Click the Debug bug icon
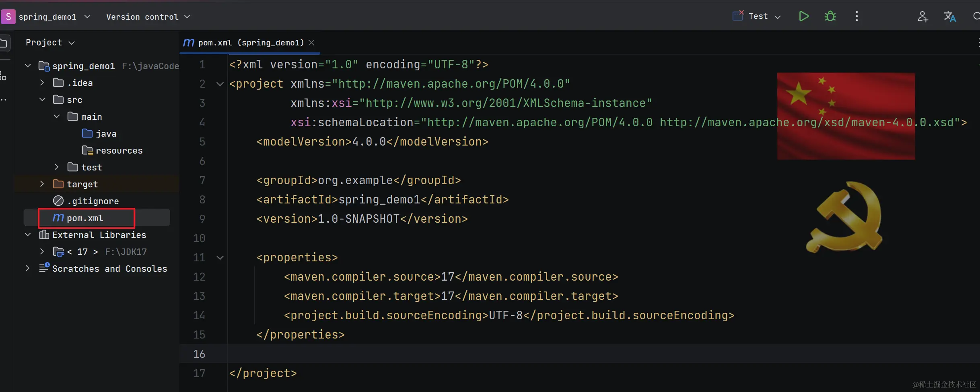 click(830, 16)
